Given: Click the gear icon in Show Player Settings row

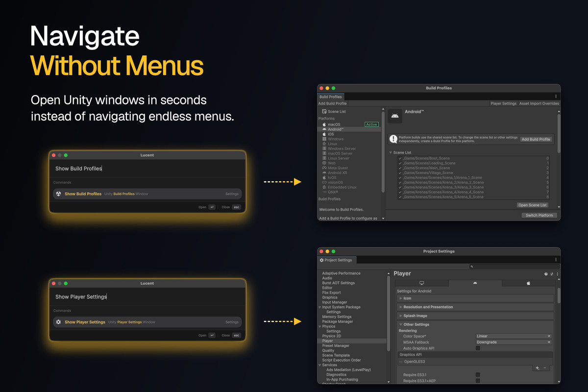Looking at the screenshot, I should [x=59, y=322].
